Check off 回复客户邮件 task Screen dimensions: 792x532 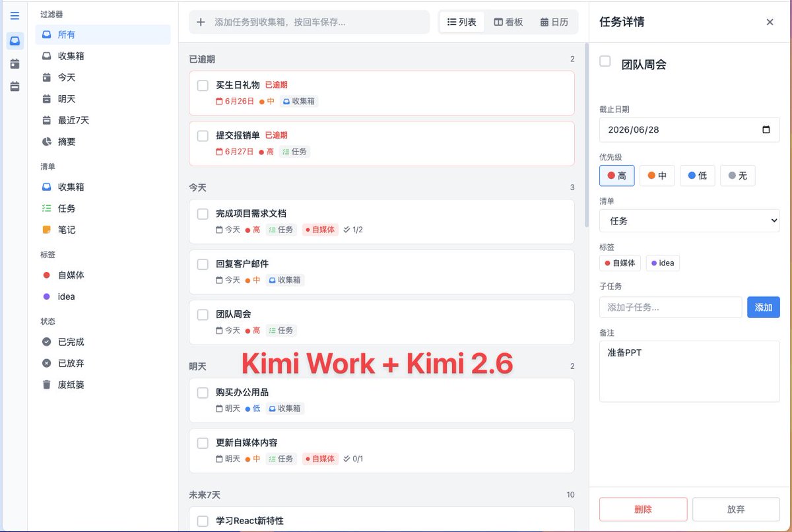coord(203,265)
